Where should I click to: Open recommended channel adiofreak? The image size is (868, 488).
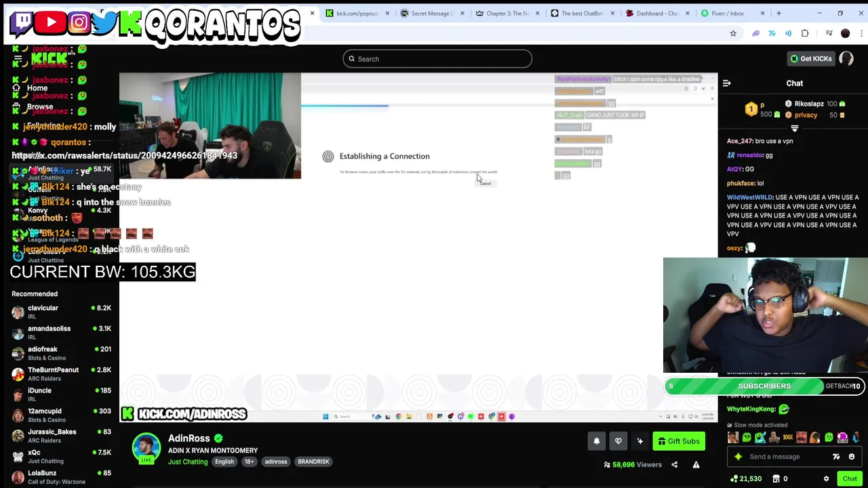(x=60, y=353)
